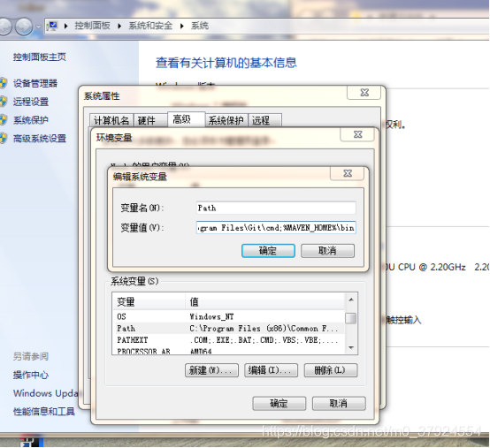Open 远程设置 from the sidebar

pyautogui.click(x=31, y=102)
